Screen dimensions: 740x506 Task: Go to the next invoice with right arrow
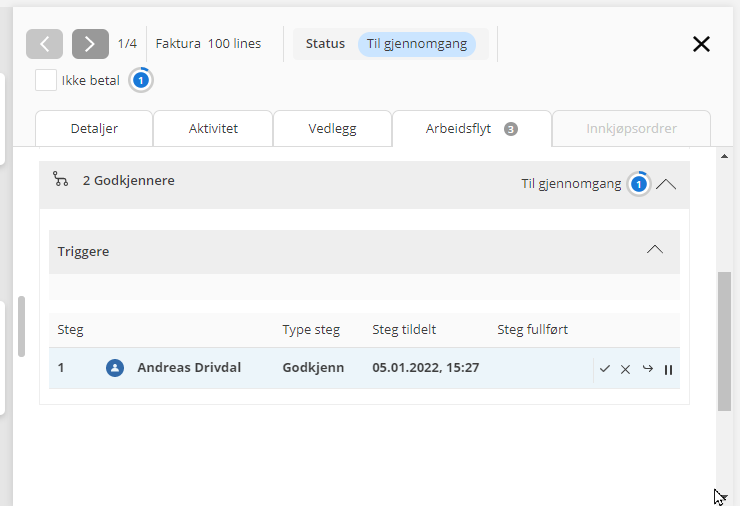pyautogui.click(x=90, y=44)
